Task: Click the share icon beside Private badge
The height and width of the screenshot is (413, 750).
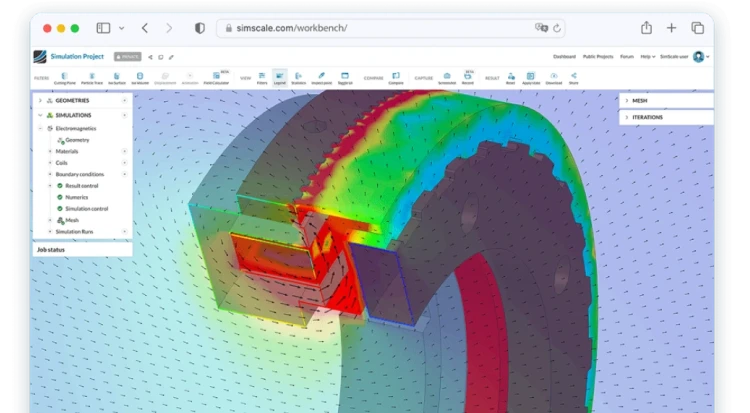Action: 150,57
